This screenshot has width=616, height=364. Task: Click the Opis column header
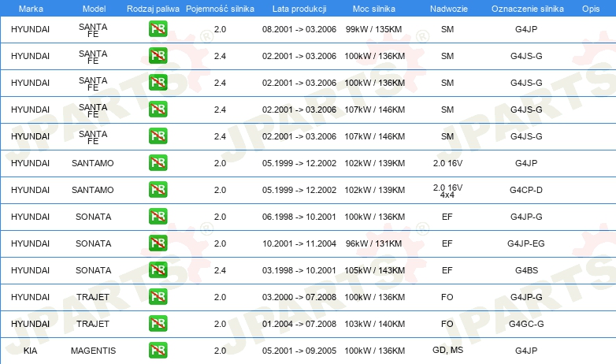[x=591, y=9]
